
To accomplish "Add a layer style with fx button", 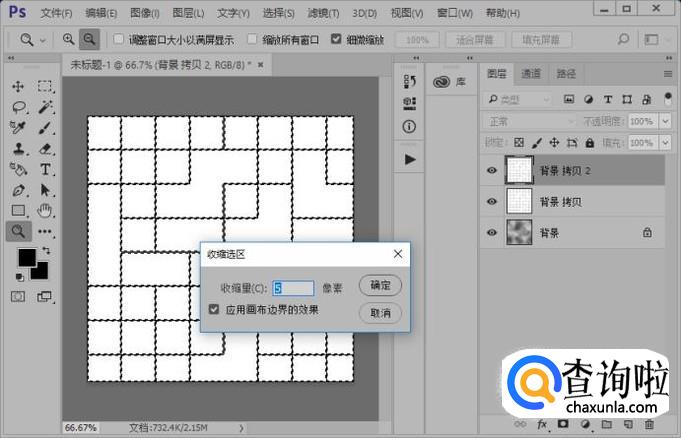I will coord(542,424).
